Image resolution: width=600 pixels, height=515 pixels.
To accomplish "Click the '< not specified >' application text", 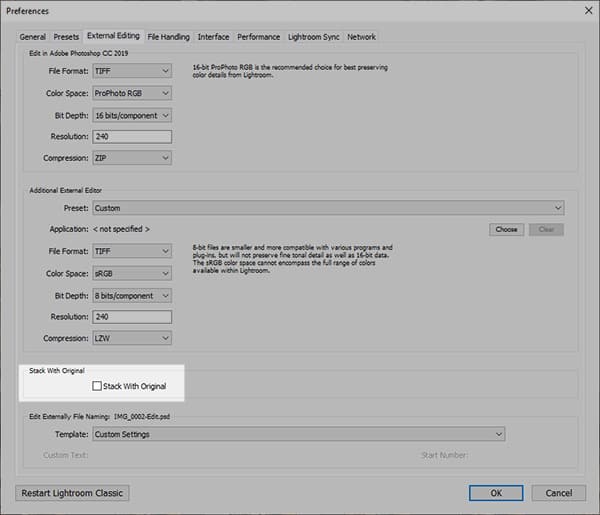I will point(121,229).
